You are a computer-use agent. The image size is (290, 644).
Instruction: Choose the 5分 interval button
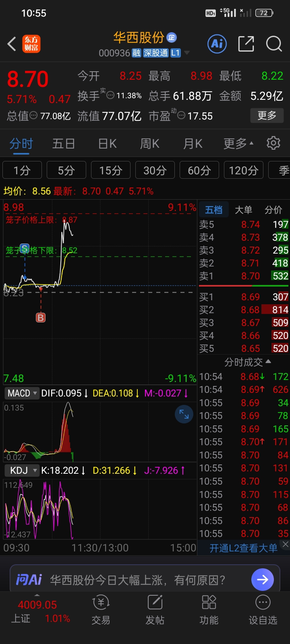click(66, 170)
